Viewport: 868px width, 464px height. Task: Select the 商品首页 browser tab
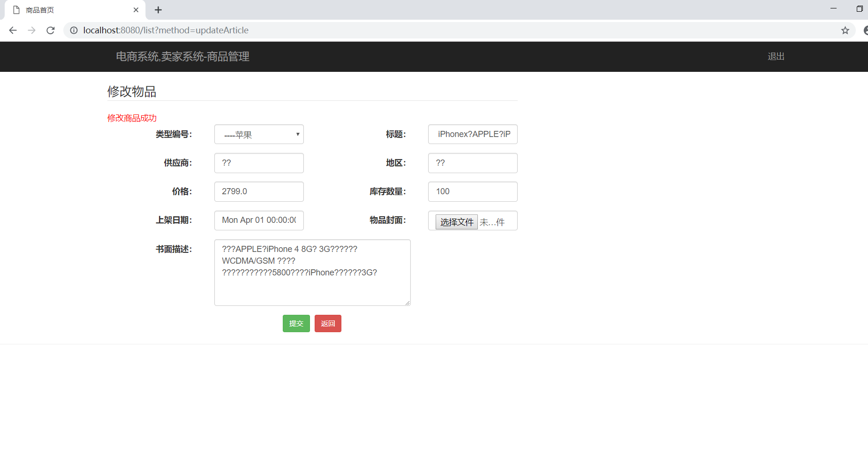pos(75,10)
